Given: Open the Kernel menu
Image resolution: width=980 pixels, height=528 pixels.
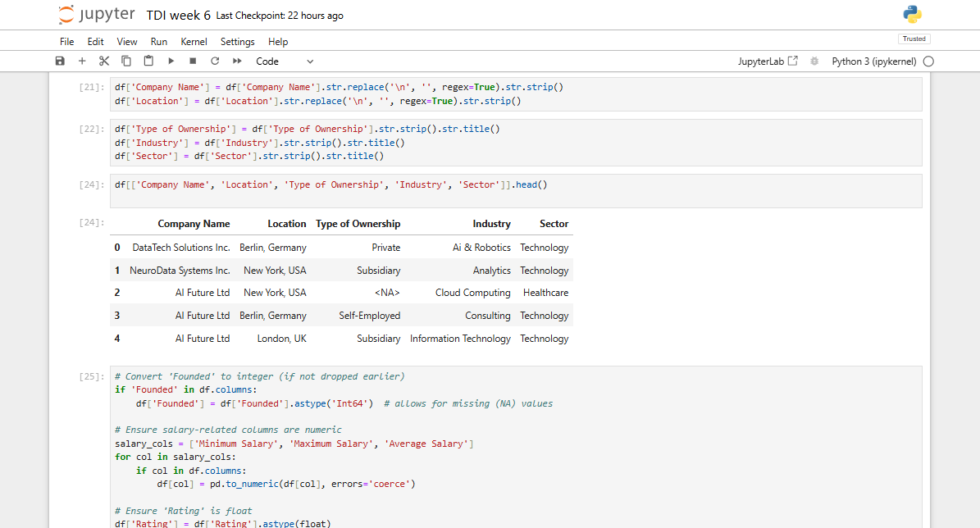Looking at the screenshot, I should click(x=194, y=42).
